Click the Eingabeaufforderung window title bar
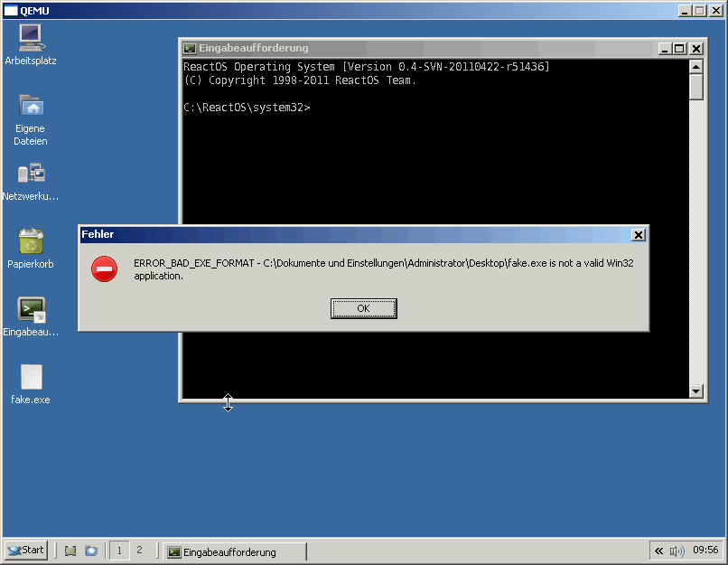The image size is (728, 565). point(443,48)
